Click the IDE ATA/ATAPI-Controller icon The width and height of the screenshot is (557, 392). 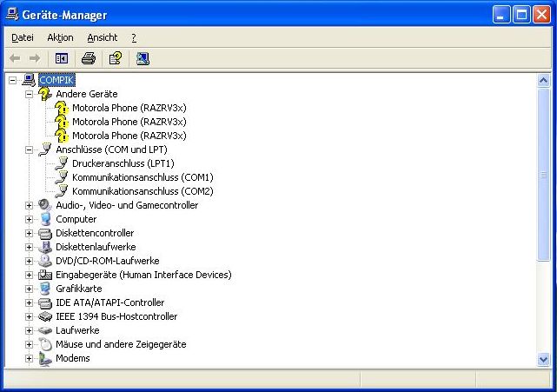point(45,302)
